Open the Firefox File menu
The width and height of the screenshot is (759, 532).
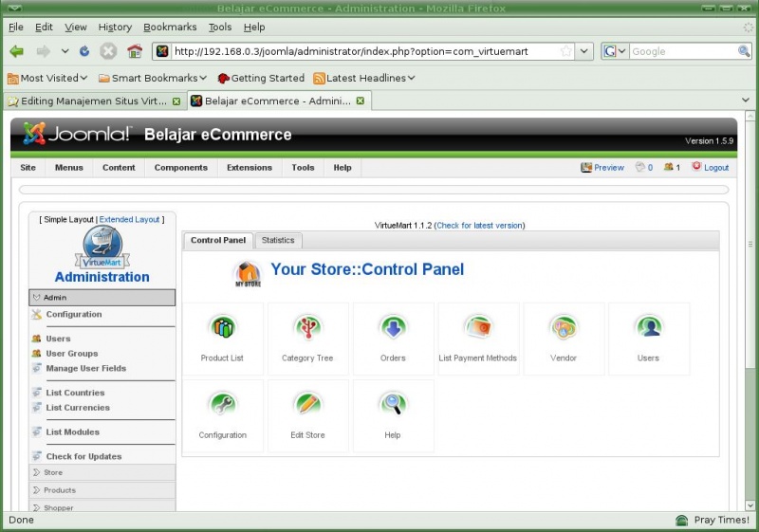click(16, 28)
